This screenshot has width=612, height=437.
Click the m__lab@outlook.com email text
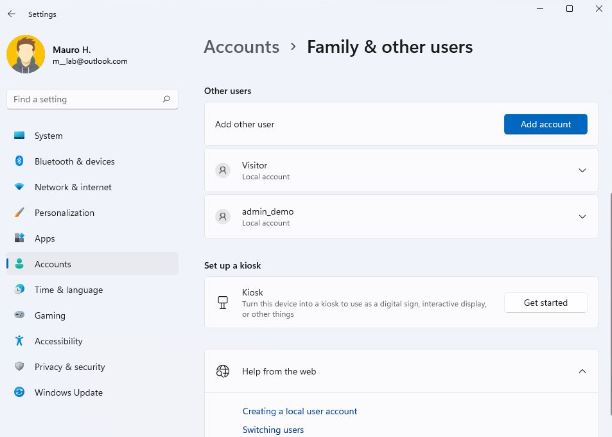pyautogui.click(x=90, y=61)
